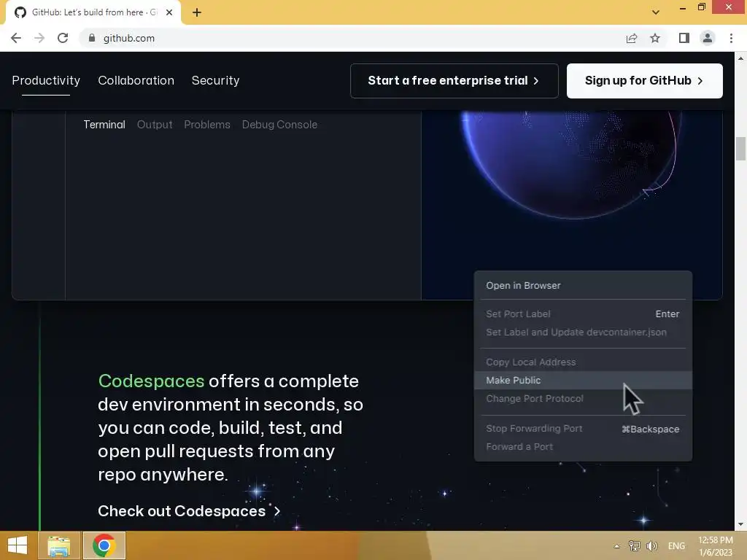The image size is (747, 560).
Task: Click the padlock site info icon
Action: click(92, 38)
